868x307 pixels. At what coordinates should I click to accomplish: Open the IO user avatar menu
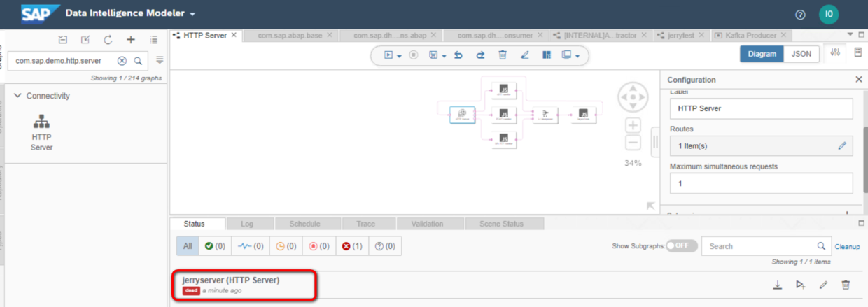(x=829, y=15)
